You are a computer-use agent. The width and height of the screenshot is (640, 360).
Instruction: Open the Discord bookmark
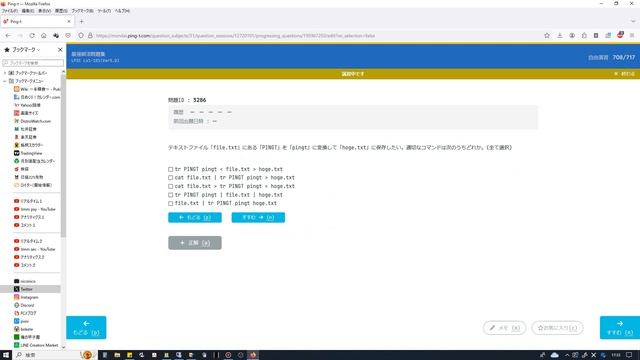click(24, 305)
